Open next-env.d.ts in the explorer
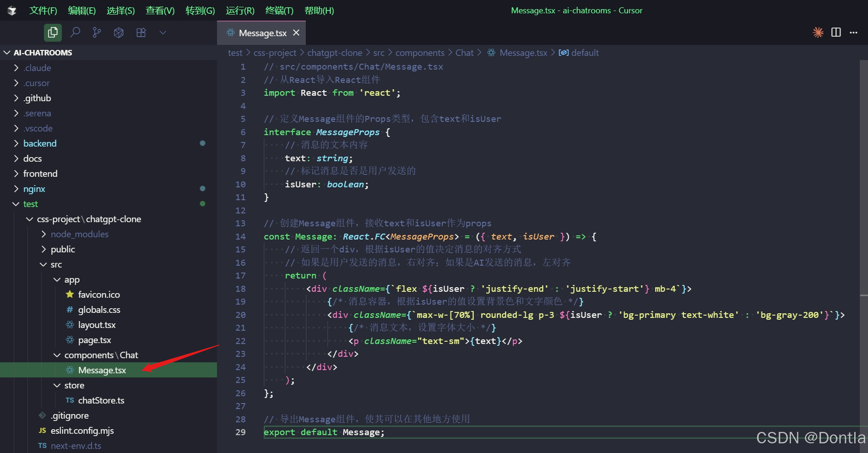 108,446
